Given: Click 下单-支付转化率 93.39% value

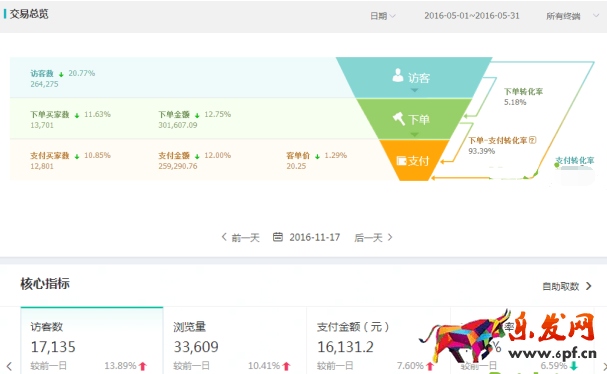Looking at the screenshot, I should (482, 151).
